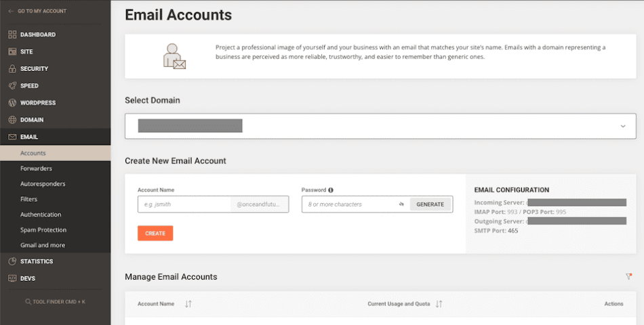Click the Dashboard grid icon in sidebar

pos(12,35)
